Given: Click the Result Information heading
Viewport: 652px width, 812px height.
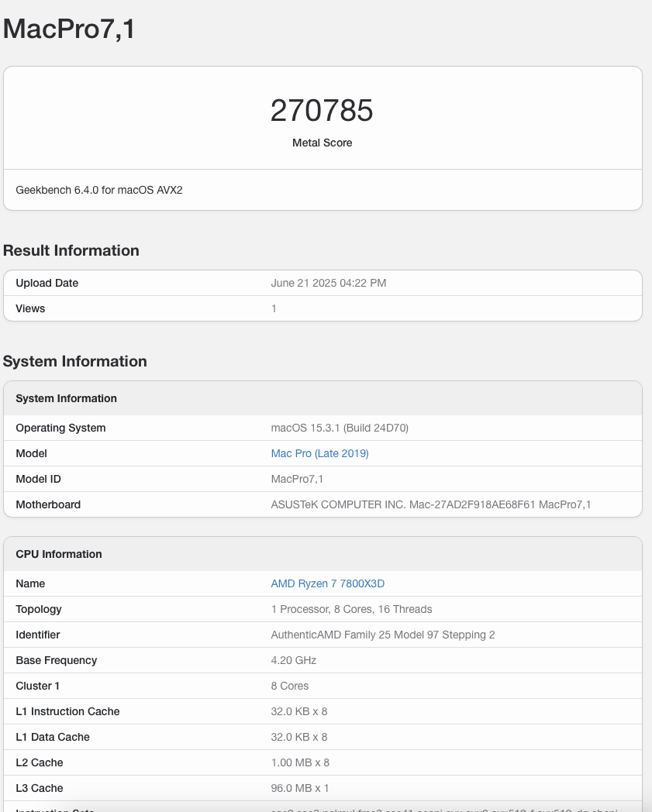Looking at the screenshot, I should coord(71,250).
